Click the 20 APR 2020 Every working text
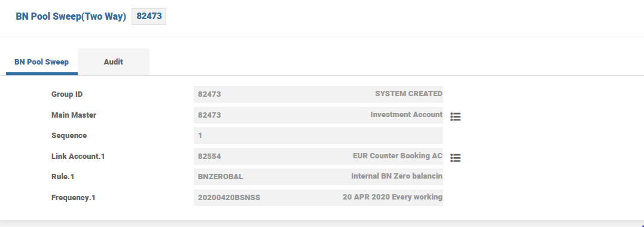Viewport: 644px width, 227px height. tap(393, 197)
